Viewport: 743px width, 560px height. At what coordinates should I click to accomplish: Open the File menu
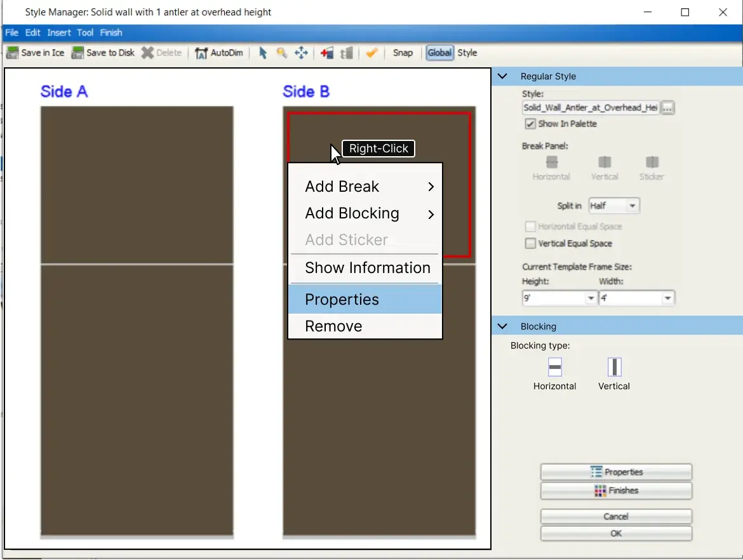coord(12,32)
